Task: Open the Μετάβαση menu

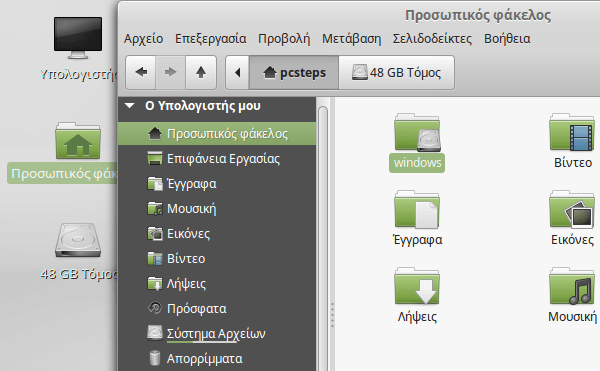Action: coord(351,39)
